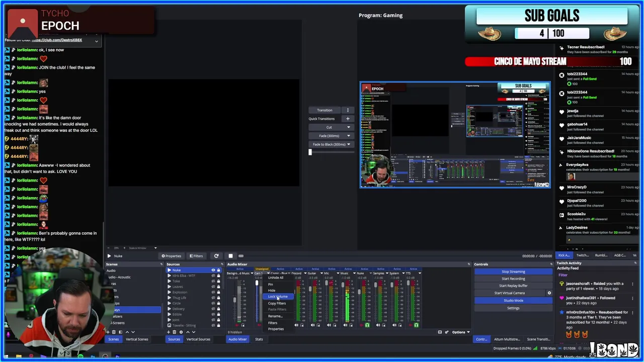
Task: Click the restart media icon in toolbar
Action: (216, 256)
